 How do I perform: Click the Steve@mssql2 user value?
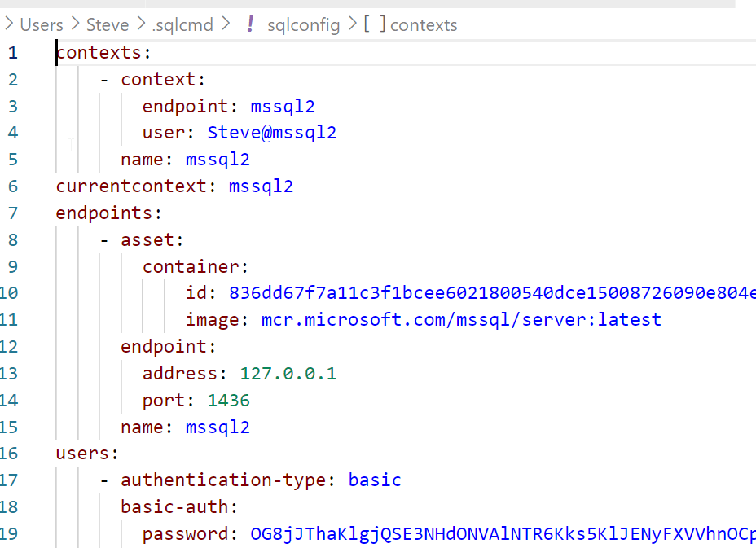(x=272, y=133)
